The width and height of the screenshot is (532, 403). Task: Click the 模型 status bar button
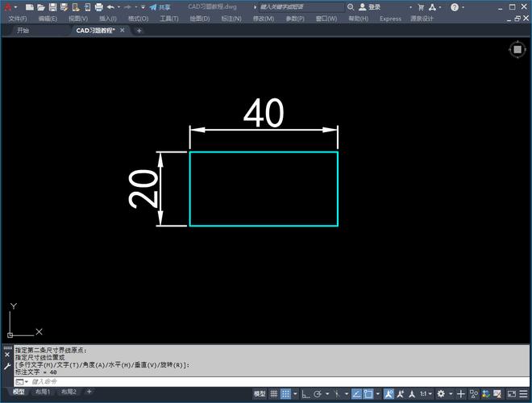[260, 394]
